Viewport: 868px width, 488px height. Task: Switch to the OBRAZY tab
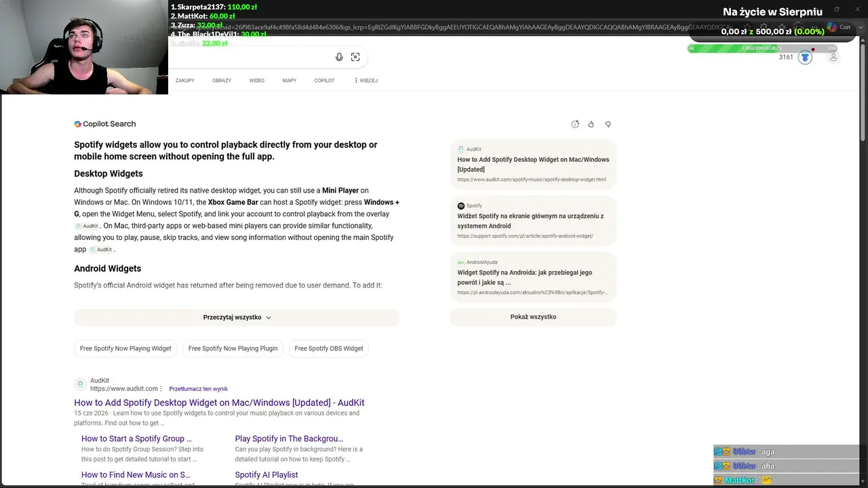click(x=222, y=81)
